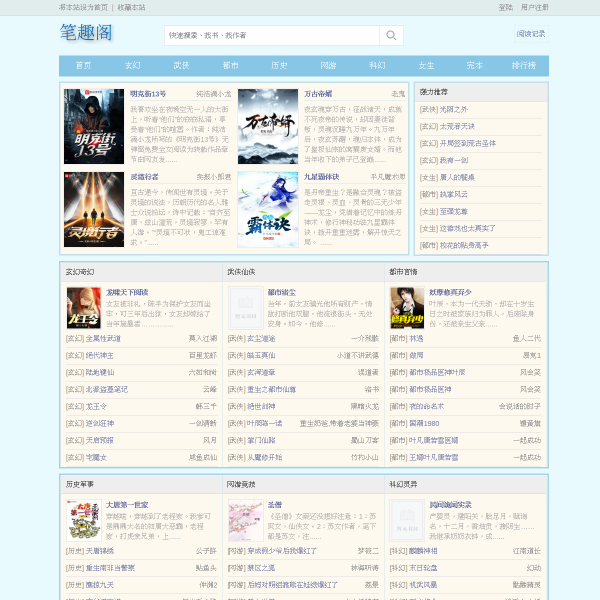Open the 玄幻 navigation tab

(132, 66)
